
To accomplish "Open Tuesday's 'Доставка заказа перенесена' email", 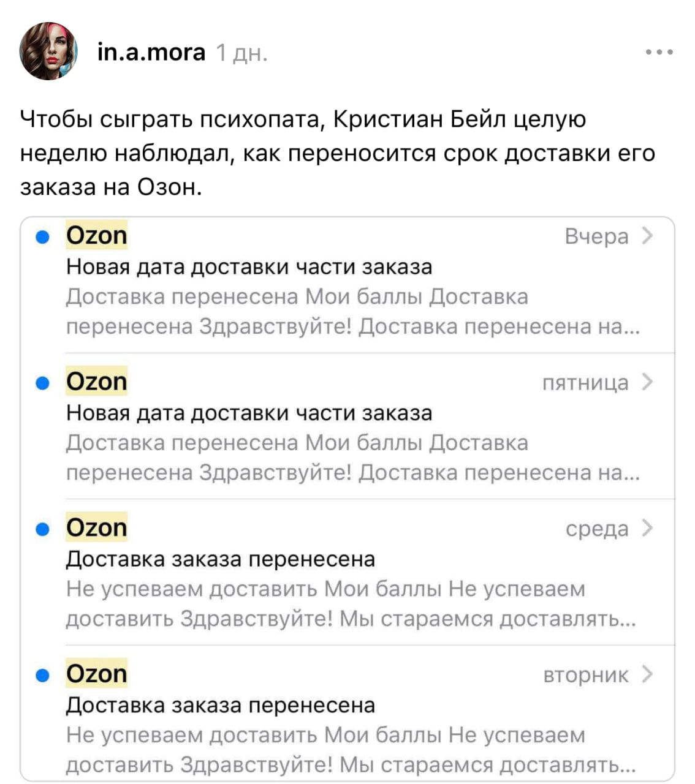I will click(x=221, y=706).
